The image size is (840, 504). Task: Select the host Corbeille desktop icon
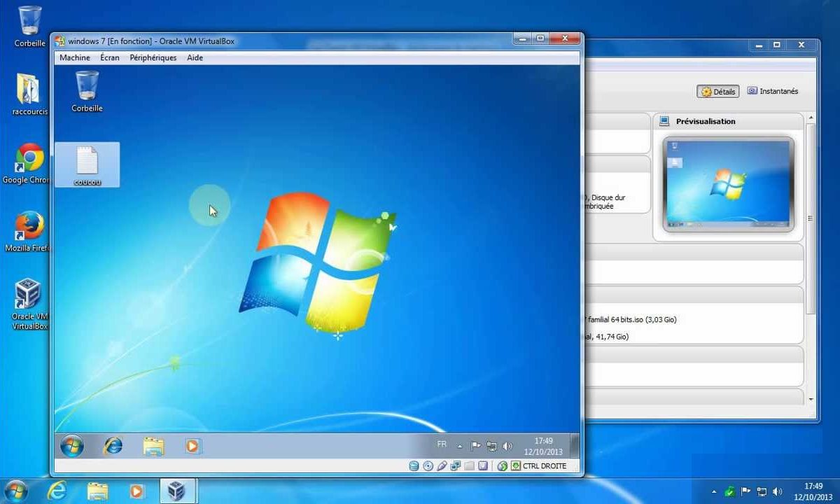29,26
